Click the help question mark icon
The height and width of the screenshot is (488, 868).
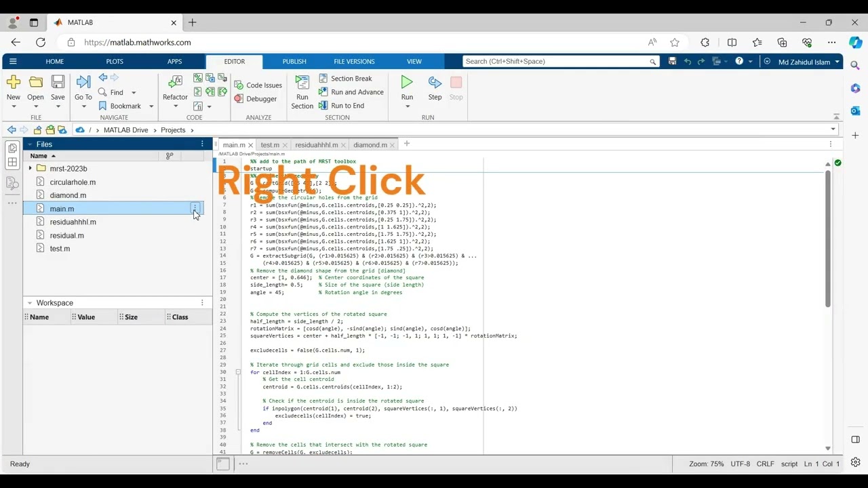coord(739,62)
